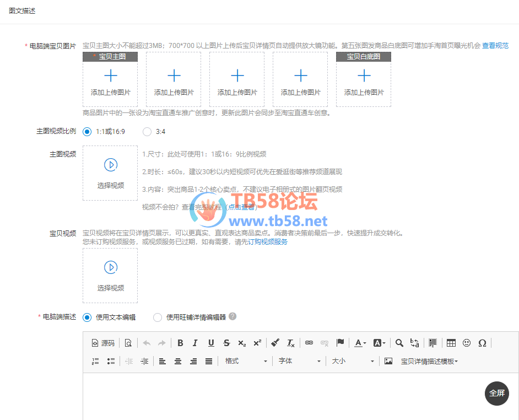Switch to 源码 source view

103,343
